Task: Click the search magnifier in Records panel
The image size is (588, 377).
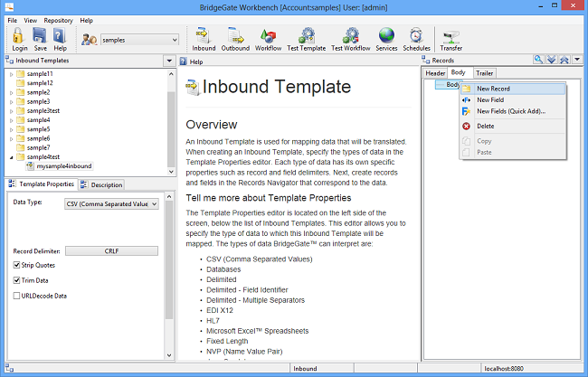Action: [x=538, y=60]
